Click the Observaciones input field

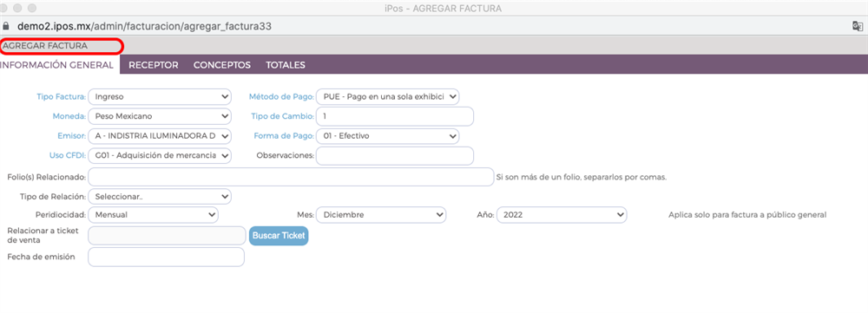coord(395,156)
